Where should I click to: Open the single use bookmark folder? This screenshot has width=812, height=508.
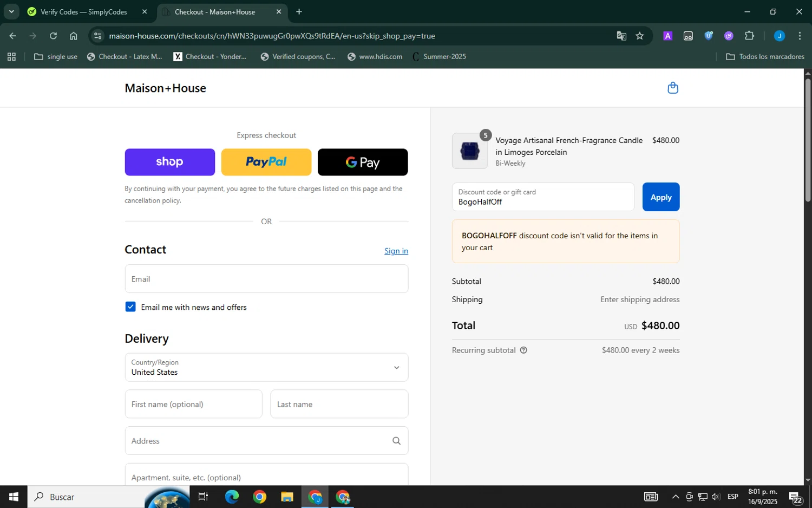[56, 57]
